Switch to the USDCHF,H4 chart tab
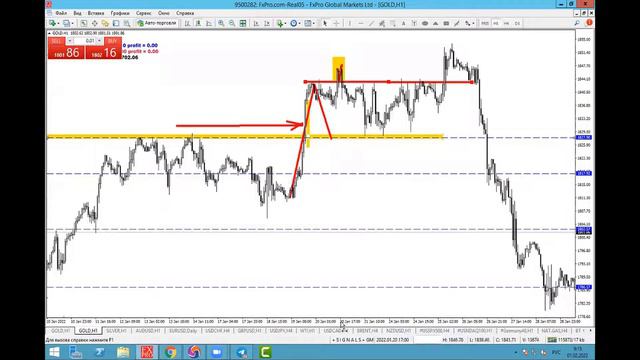Viewport: 640px width, 360px height. (217, 331)
